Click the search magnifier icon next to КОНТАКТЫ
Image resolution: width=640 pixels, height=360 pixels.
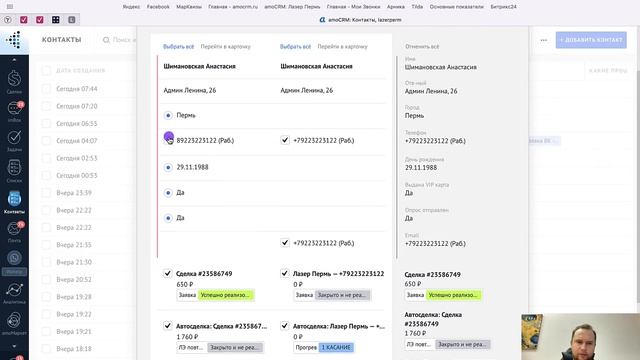tap(106, 40)
